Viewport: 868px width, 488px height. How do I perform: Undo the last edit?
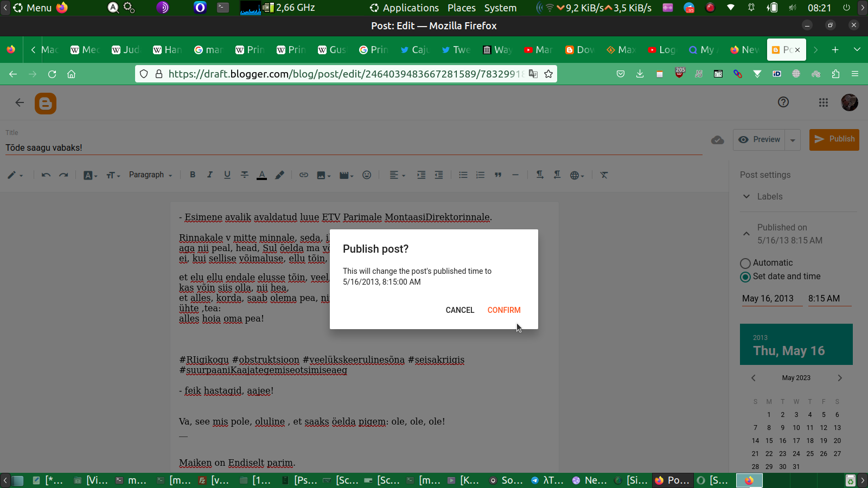(x=46, y=175)
